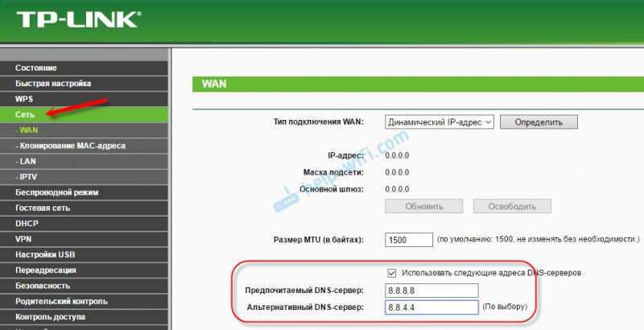The width and height of the screenshot is (644, 330).
Task: Click the MTU default value note
Action: pyautogui.click(x=539, y=239)
